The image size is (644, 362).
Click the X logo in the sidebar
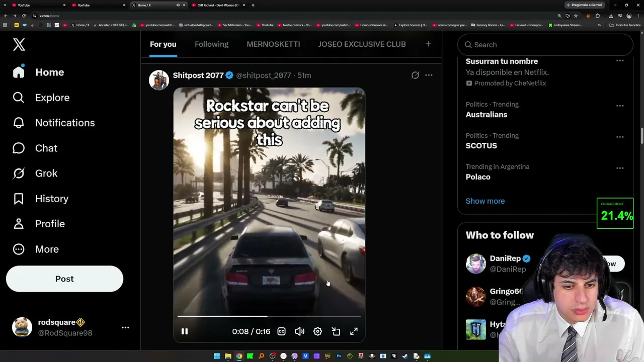[19, 44]
